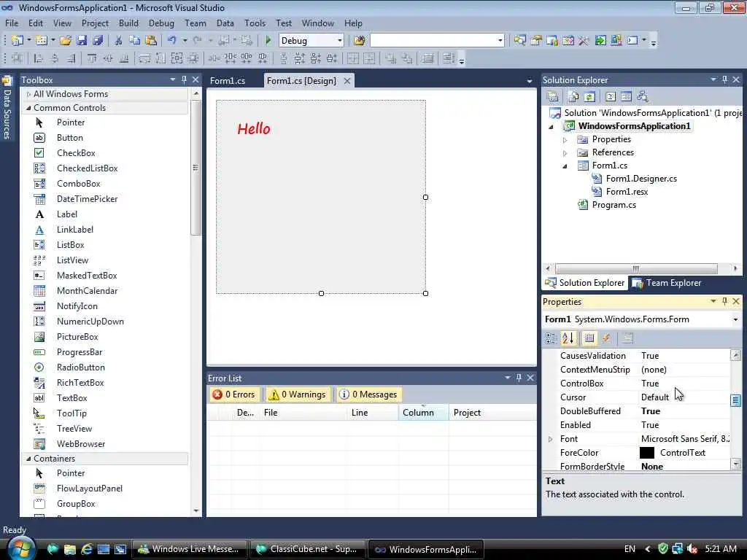Toggle auto-hide pin on Properties panel
747x560 pixels.
pos(724,301)
